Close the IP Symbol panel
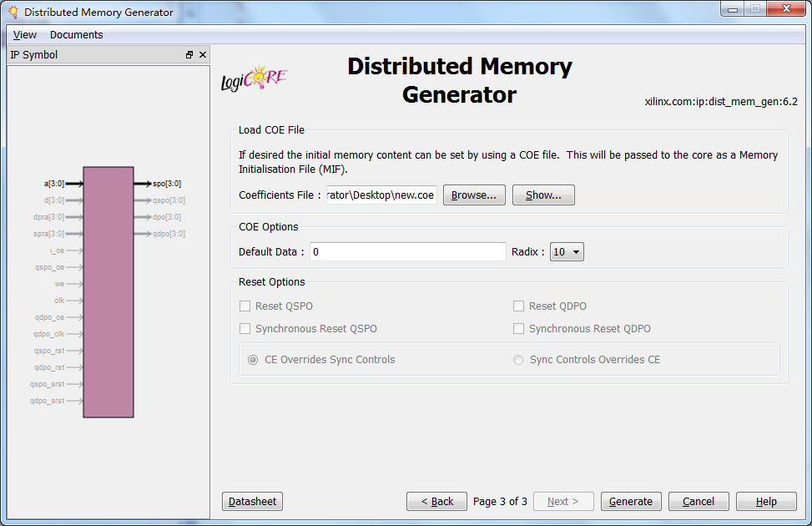 (x=203, y=55)
